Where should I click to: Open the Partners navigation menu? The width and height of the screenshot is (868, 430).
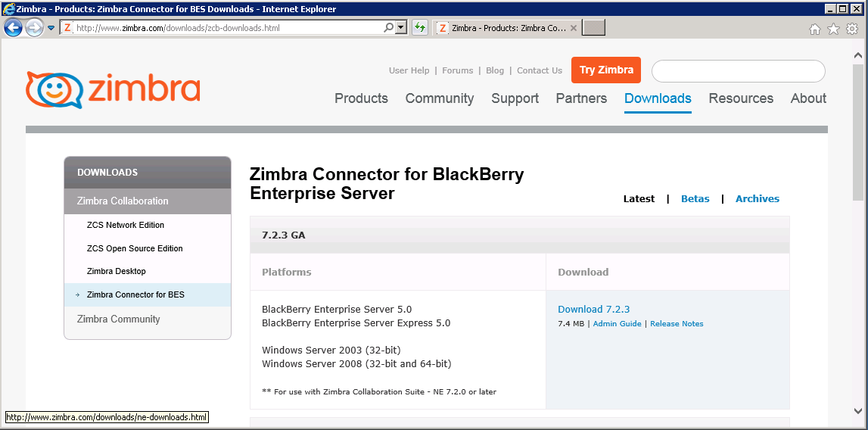tap(581, 98)
